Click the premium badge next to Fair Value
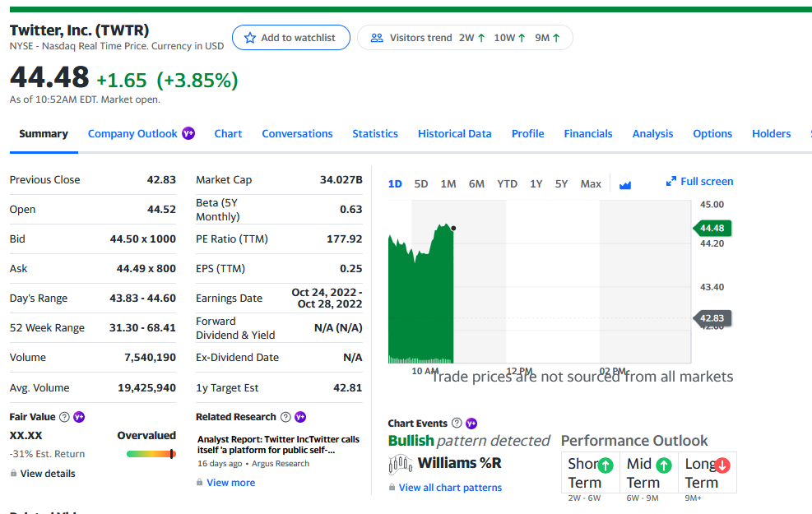The width and height of the screenshot is (812, 514). pos(79,417)
